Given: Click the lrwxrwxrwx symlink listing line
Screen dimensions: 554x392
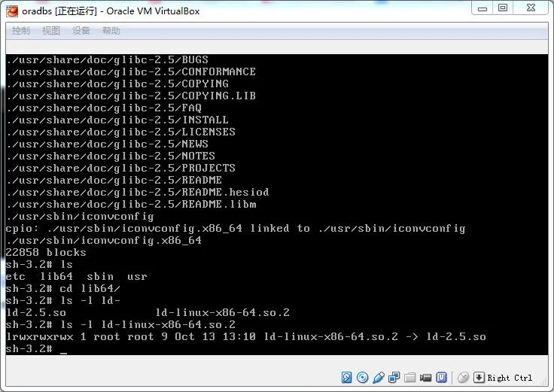Looking at the screenshot, I should point(246,336).
